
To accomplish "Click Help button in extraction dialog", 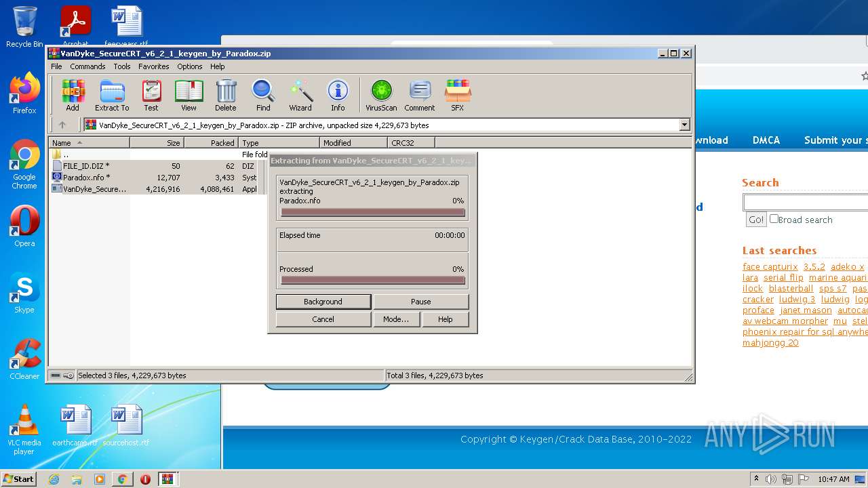I will (x=446, y=319).
